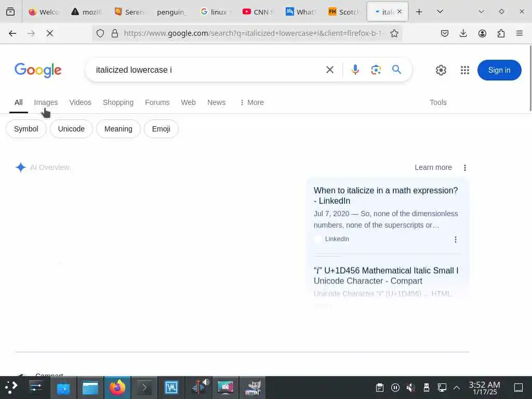532x399 pixels.
Task: Open the application launcher in taskbar
Action: tap(11, 388)
